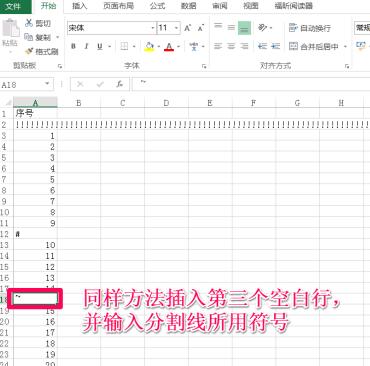The width and height of the screenshot is (370, 366).
Task: Open the font group dialog launcher
Action: pos(204,66)
